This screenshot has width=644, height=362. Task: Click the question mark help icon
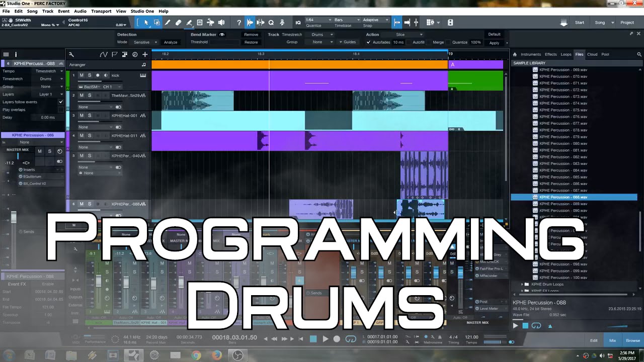(239, 23)
